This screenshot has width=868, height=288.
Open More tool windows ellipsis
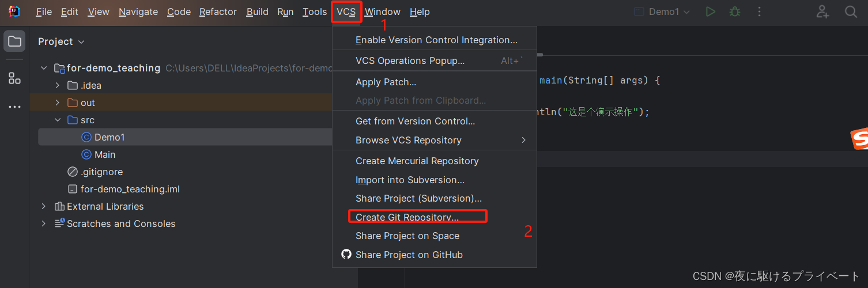coord(15,107)
